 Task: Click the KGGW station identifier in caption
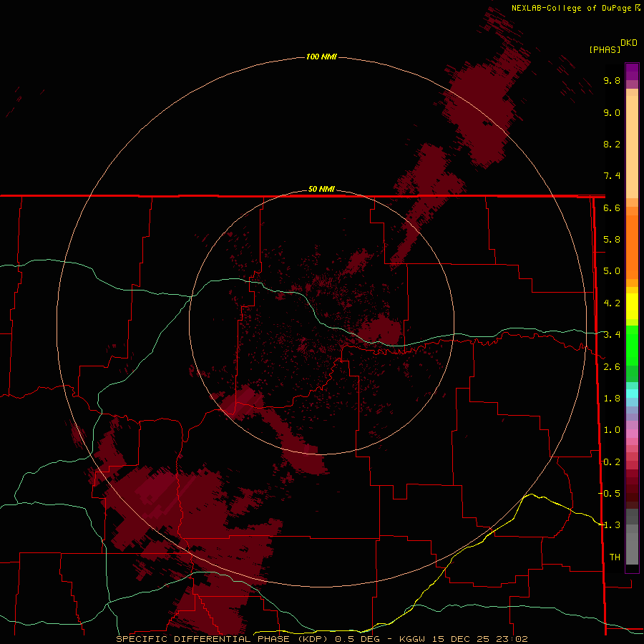414,640
